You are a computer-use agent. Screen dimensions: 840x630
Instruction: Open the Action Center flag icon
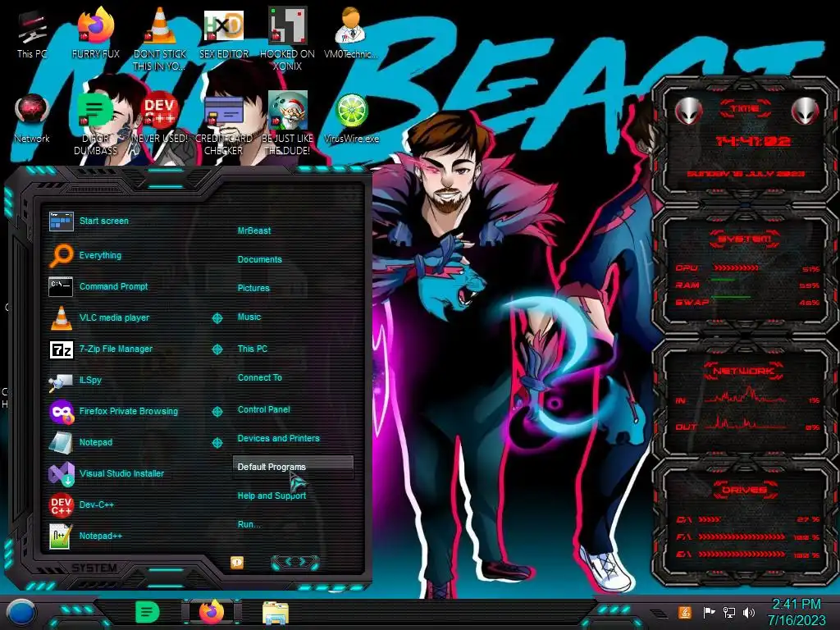(709, 612)
